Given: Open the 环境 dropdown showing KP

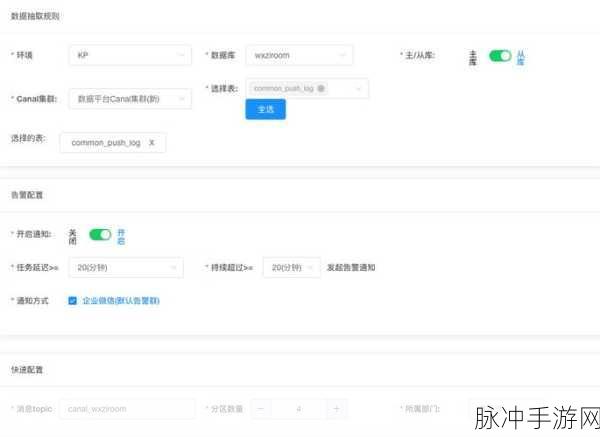Looking at the screenshot, I should pos(130,55).
